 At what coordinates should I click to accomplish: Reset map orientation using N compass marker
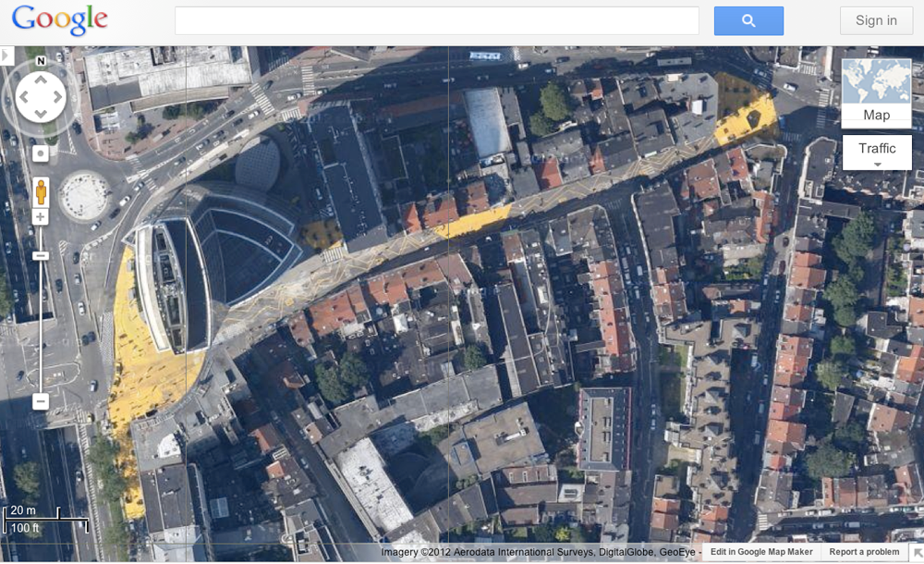41,62
